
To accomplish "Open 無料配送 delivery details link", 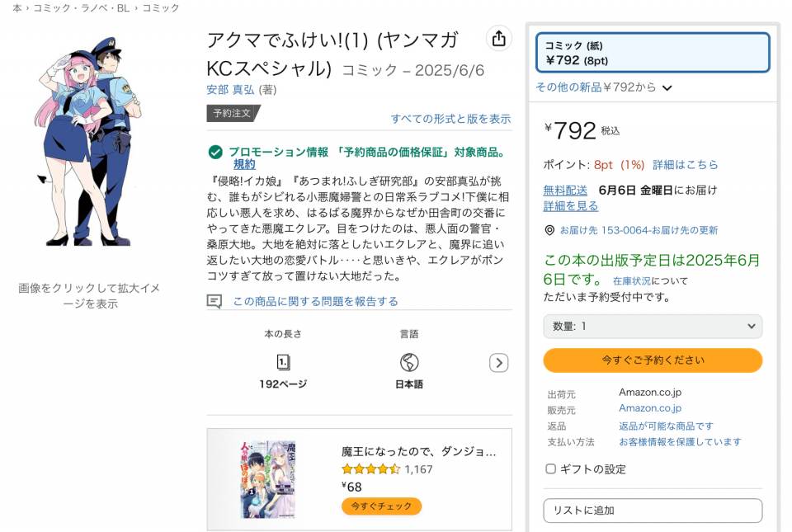I will pos(565,190).
